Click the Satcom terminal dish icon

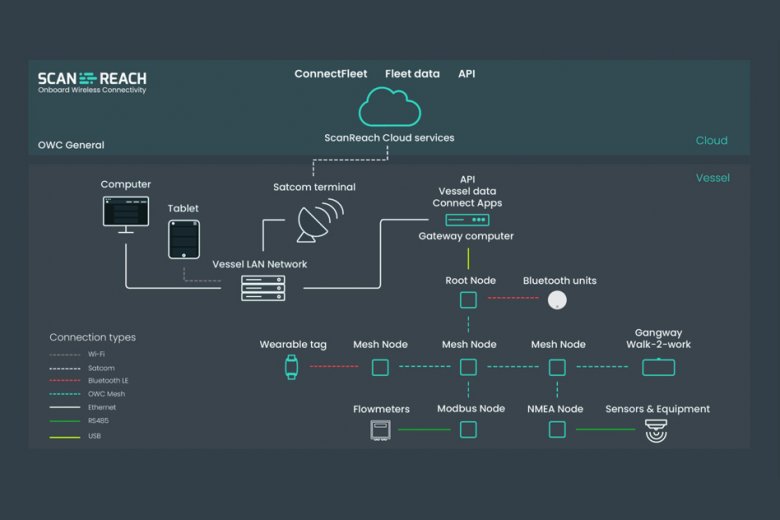tap(320, 220)
